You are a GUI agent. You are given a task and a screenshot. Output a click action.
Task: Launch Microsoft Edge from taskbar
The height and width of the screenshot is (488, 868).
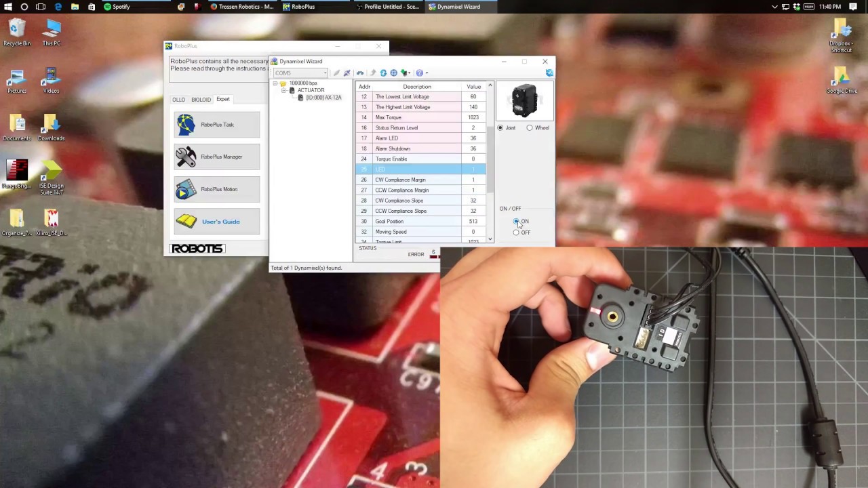point(58,7)
